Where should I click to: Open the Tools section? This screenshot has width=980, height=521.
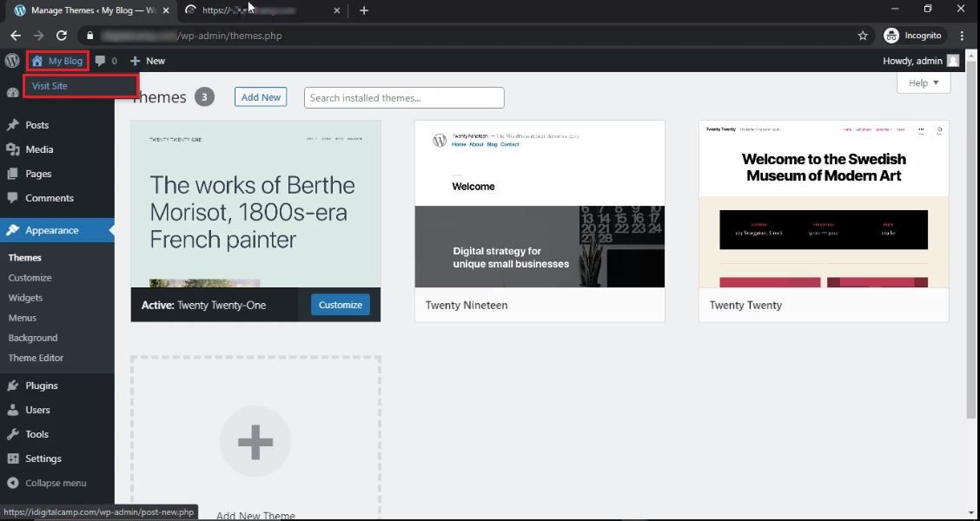click(x=36, y=434)
